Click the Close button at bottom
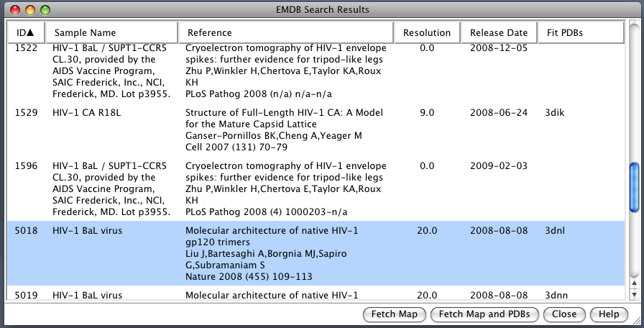 pyautogui.click(x=564, y=314)
